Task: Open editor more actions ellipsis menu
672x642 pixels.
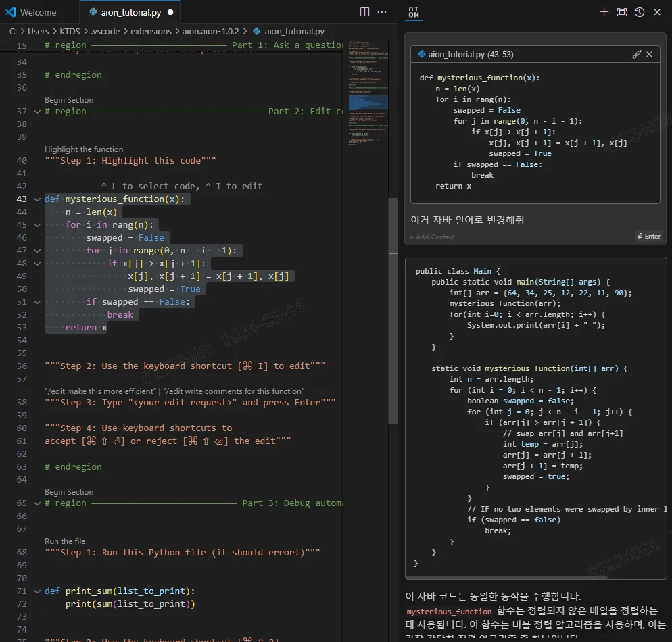Action: 382,12
